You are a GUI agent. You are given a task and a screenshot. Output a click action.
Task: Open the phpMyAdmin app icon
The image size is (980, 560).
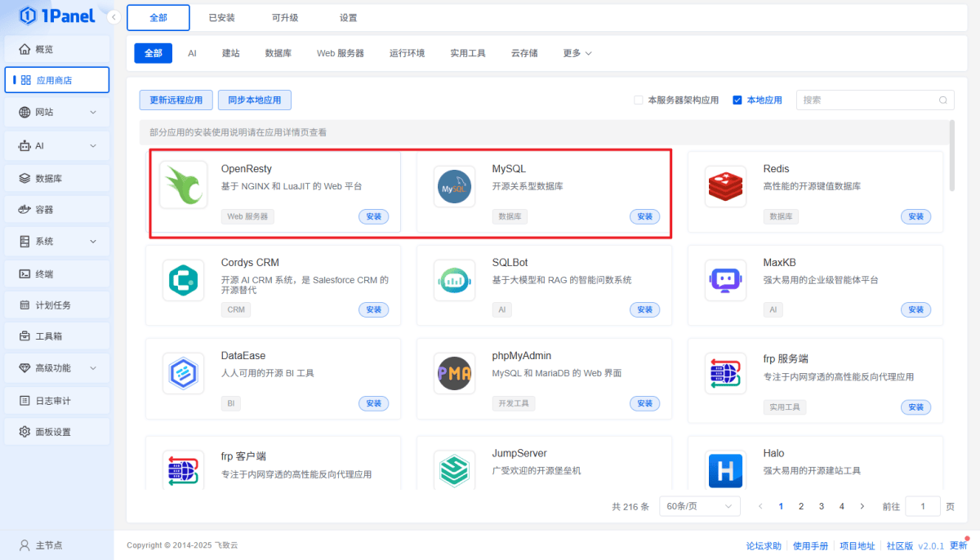pyautogui.click(x=454, y=373)
